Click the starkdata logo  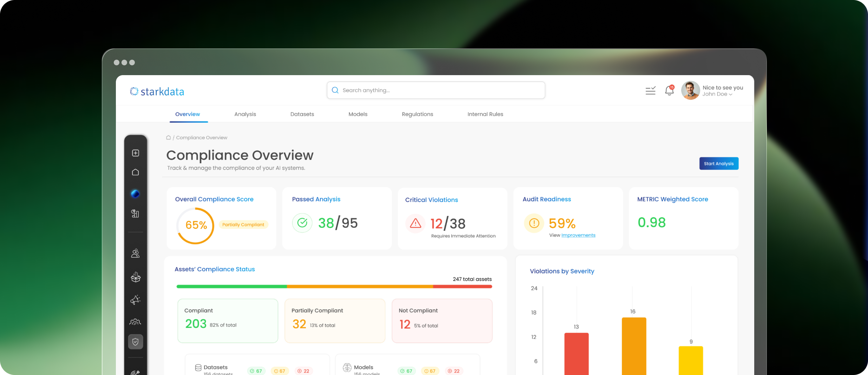pyautogui.click(x=157, y=92)
